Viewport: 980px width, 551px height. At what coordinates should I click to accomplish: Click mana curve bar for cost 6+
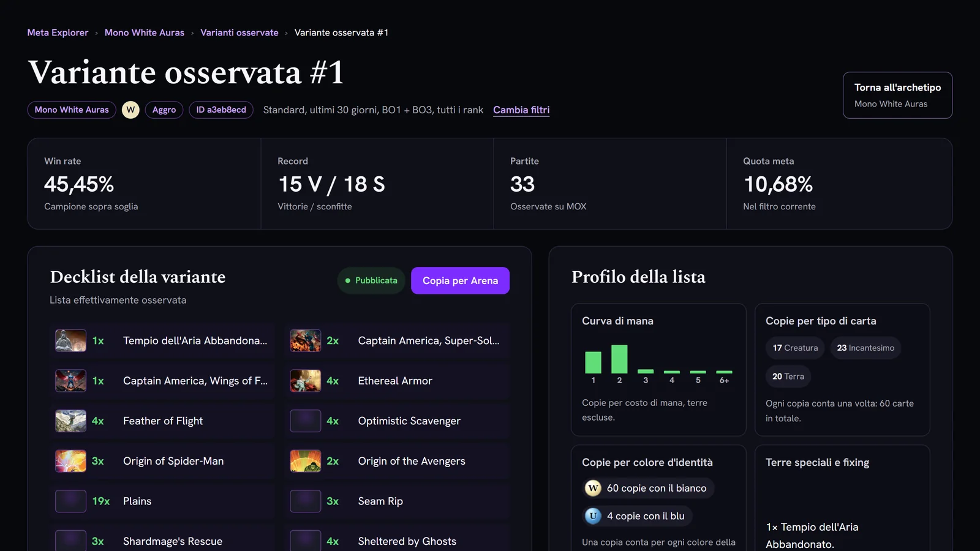click(724, 372)
